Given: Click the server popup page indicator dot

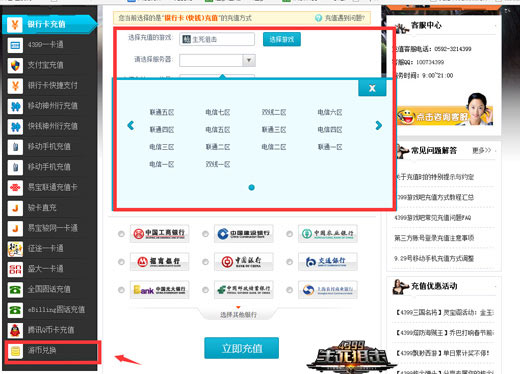Looking at the screenshot, I should click(x=252, y=188).
